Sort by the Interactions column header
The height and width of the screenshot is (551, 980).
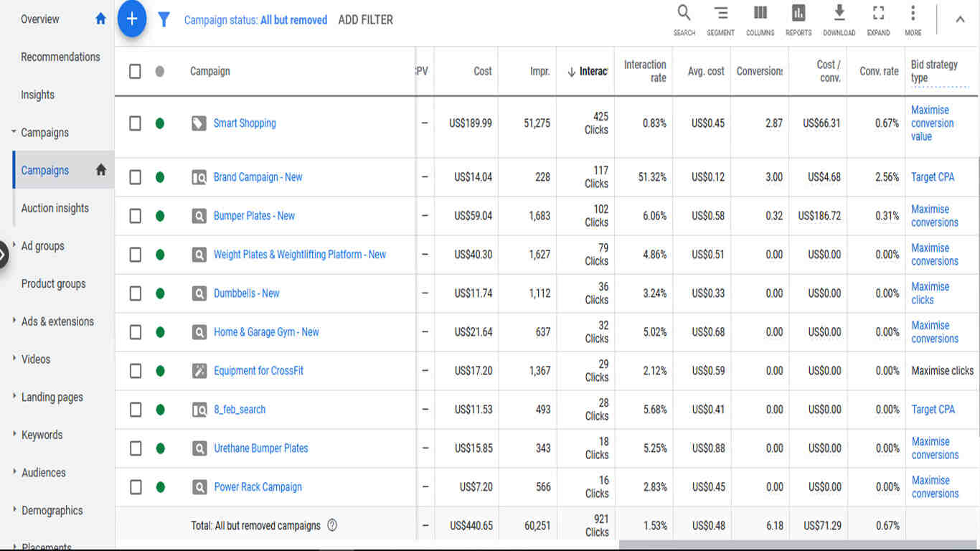(588, 71)
